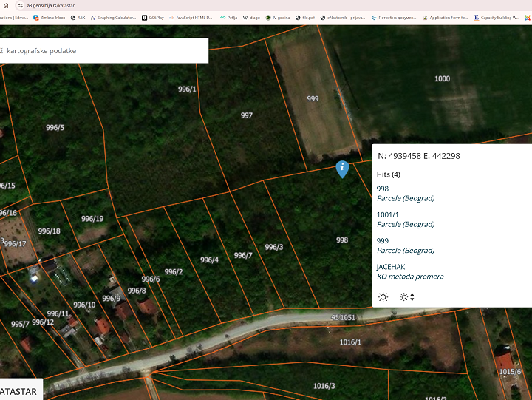Open the 1001/1 parcel hit link
Image resolution: width=532 pixels, height=400 pixels.
pos(387,215)
